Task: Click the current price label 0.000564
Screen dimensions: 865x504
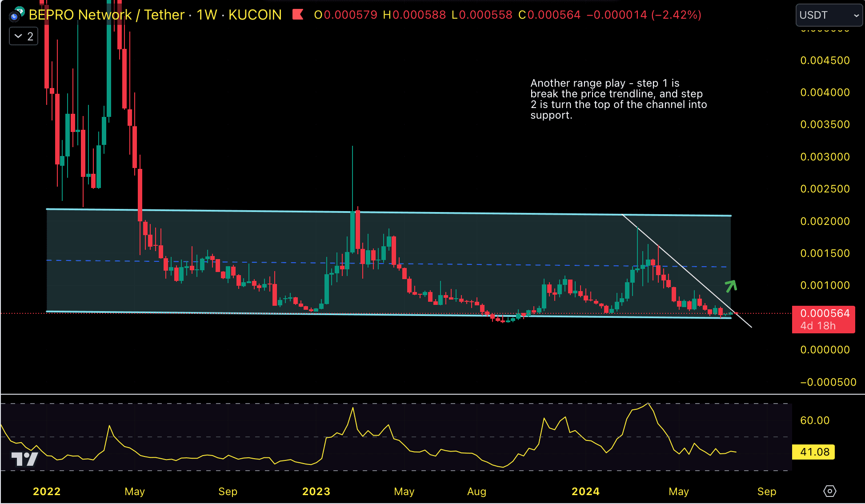Action: point(825,313)
